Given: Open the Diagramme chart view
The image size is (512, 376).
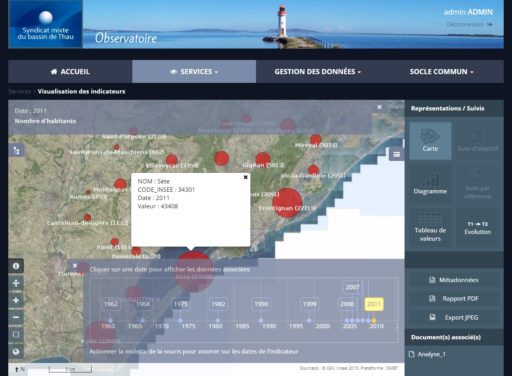Looking at the screenshot, I should coord(430,184).
